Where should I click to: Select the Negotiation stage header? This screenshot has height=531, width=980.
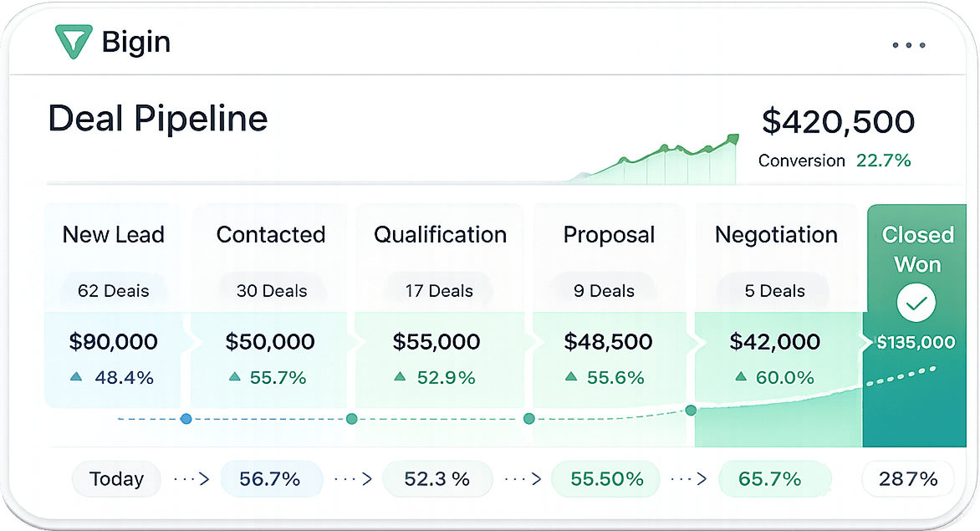(x=776, y=235)
